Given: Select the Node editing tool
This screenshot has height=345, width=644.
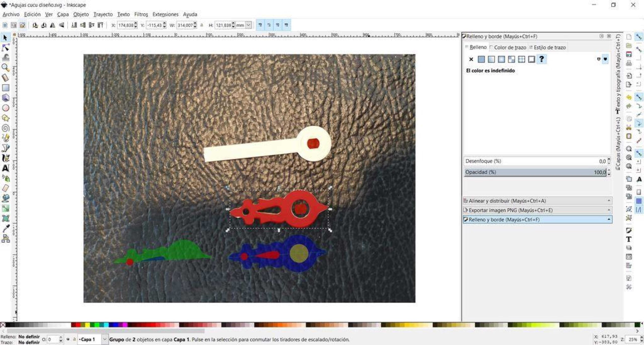Looking at the screenshot, I should (6, 47).
